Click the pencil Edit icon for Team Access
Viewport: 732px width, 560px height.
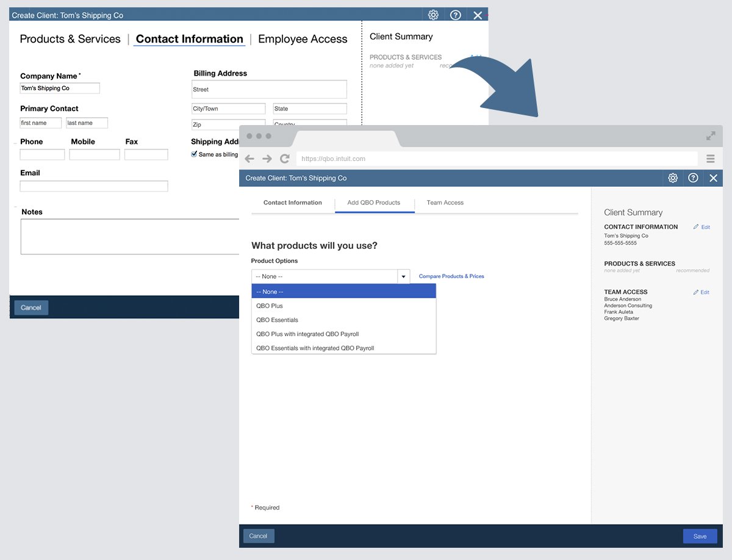(x=696, y=292)
